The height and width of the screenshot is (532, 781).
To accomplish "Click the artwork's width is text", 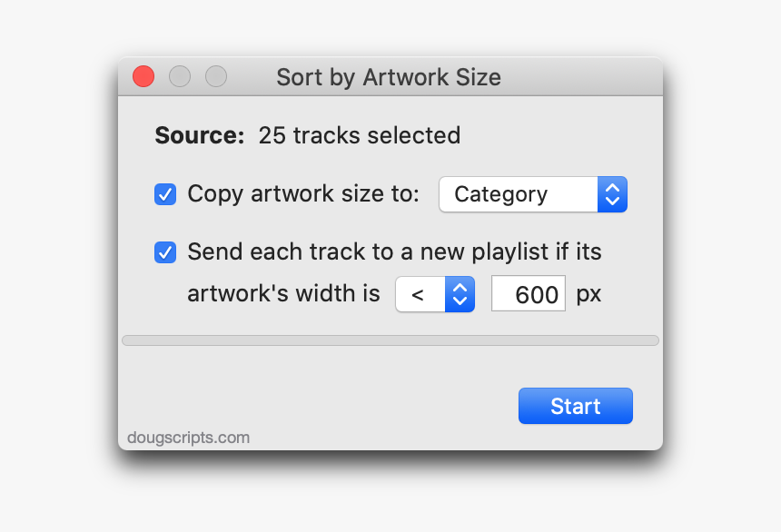I will tap(283, 293).
